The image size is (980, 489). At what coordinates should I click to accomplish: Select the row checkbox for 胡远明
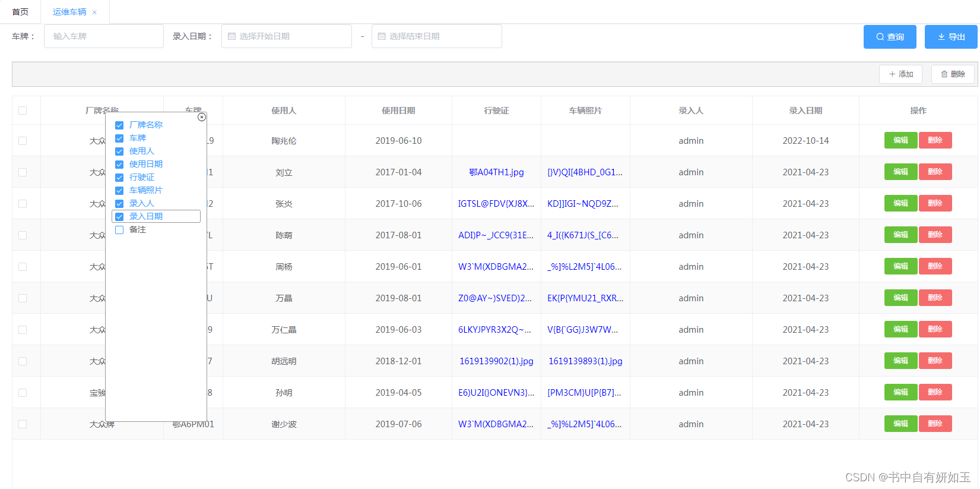23,361
